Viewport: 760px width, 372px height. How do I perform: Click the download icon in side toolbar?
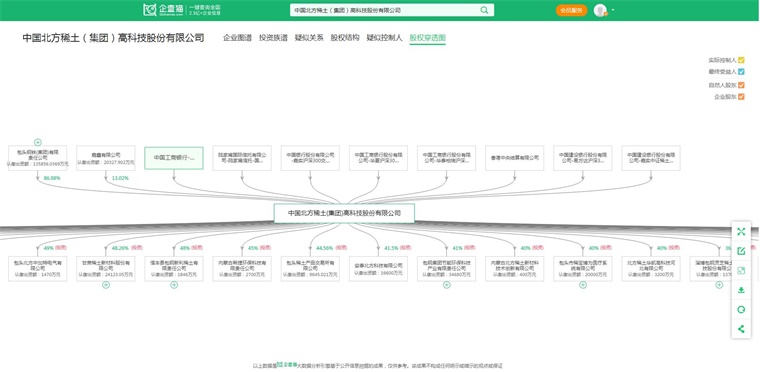pos(741,290)
